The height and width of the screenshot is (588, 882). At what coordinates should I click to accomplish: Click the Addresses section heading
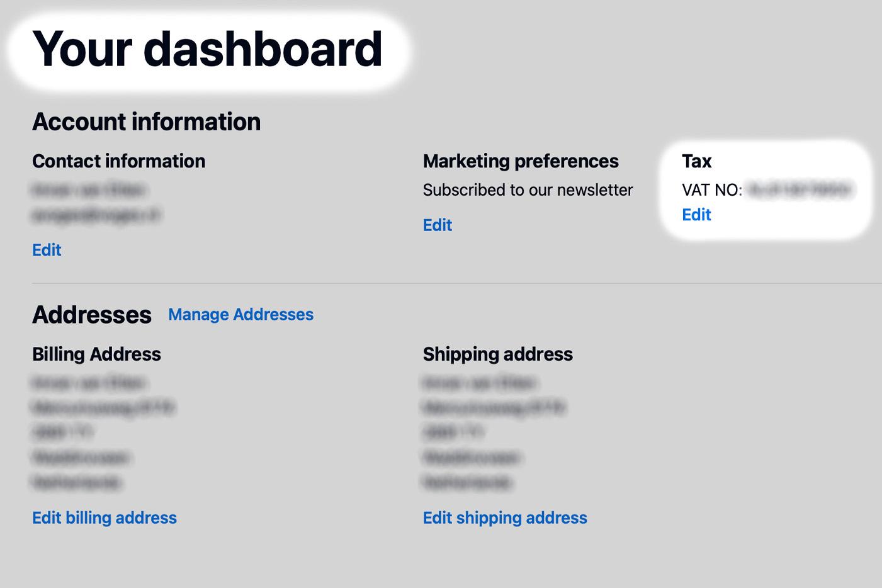pyautogui.click(x=92, y=315)
